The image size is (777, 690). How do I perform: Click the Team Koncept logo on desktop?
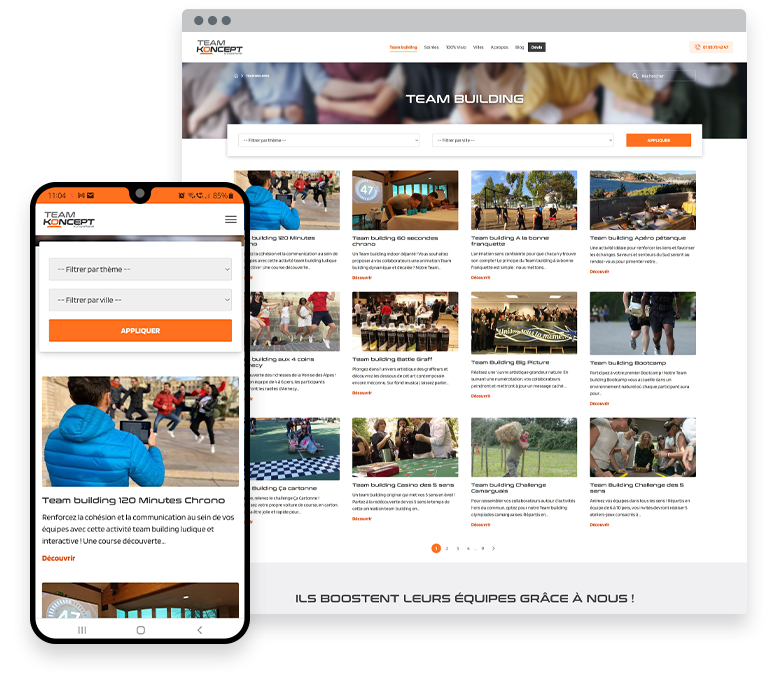click(x=219, y=47)
